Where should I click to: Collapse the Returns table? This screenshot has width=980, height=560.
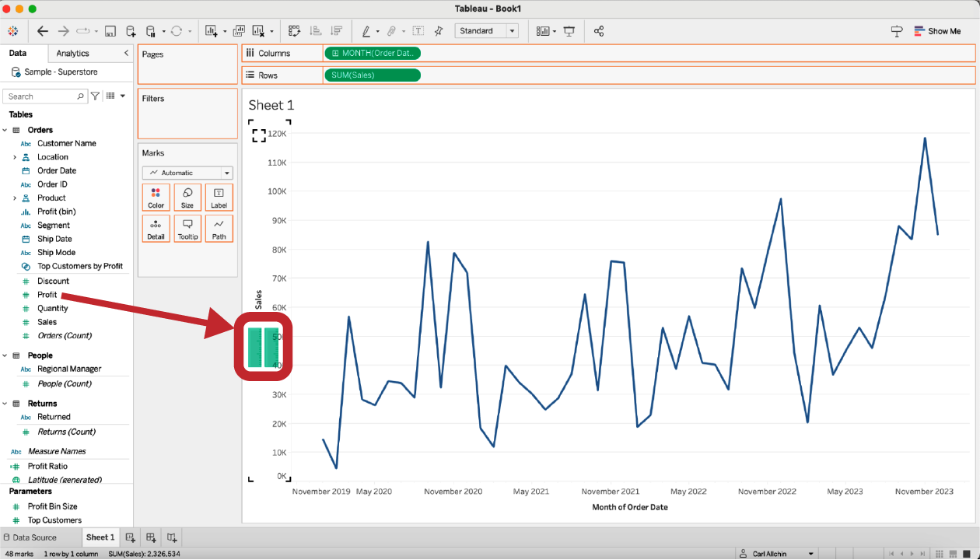pos(5,404)
